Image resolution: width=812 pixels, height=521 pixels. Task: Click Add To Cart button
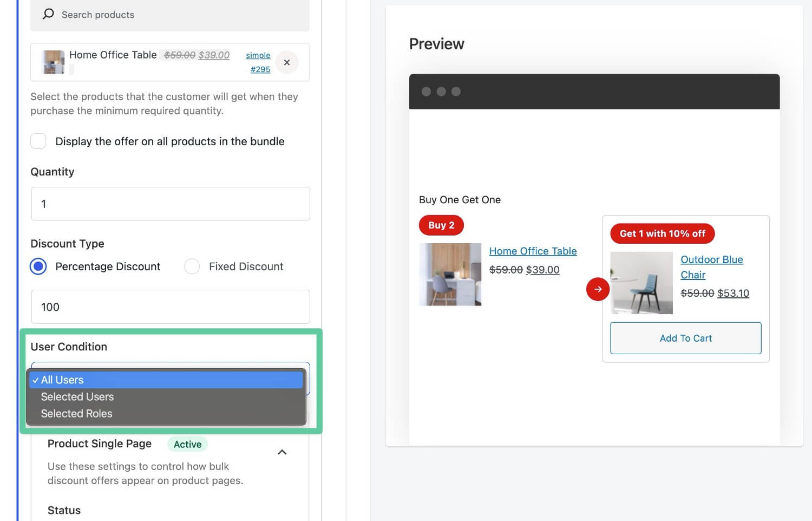click(x=686, y=338)
